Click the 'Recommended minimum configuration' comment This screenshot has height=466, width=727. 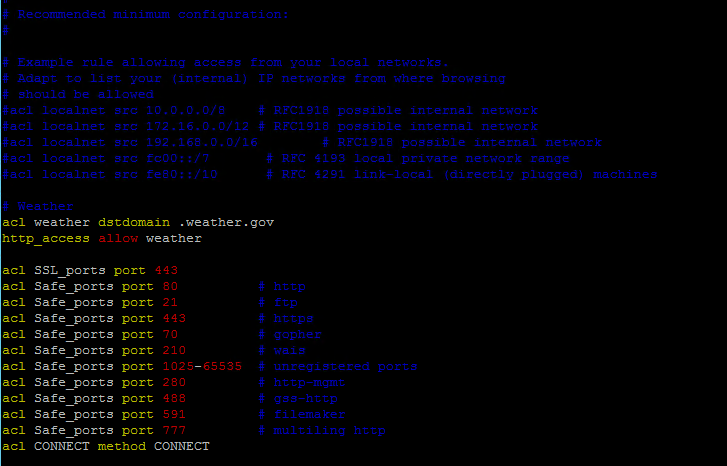(x=152, y=14)
